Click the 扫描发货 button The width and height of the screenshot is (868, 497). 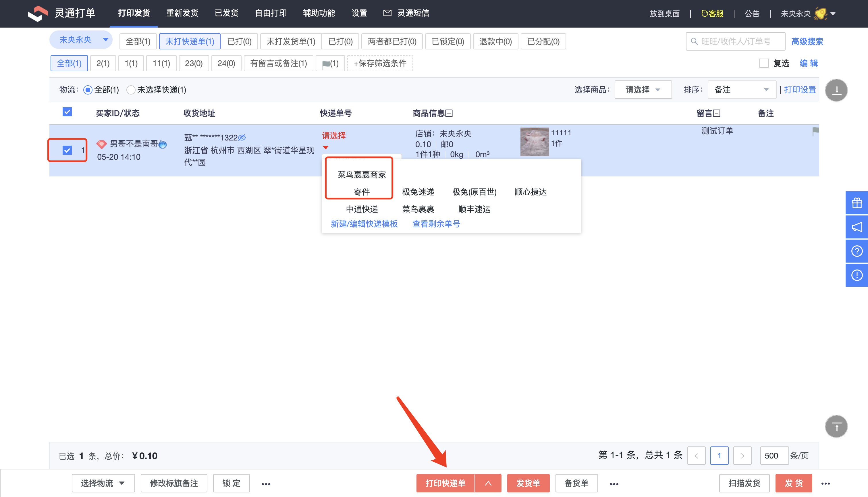point(744,483)
